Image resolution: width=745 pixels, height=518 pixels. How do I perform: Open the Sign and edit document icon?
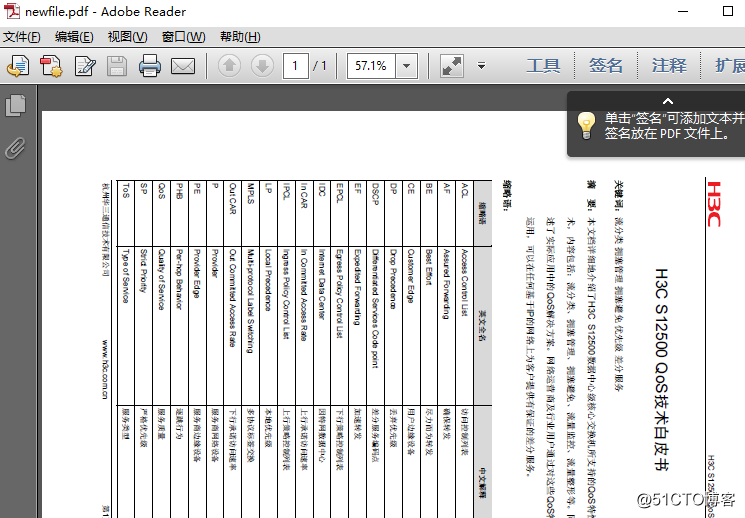point(85,66)
